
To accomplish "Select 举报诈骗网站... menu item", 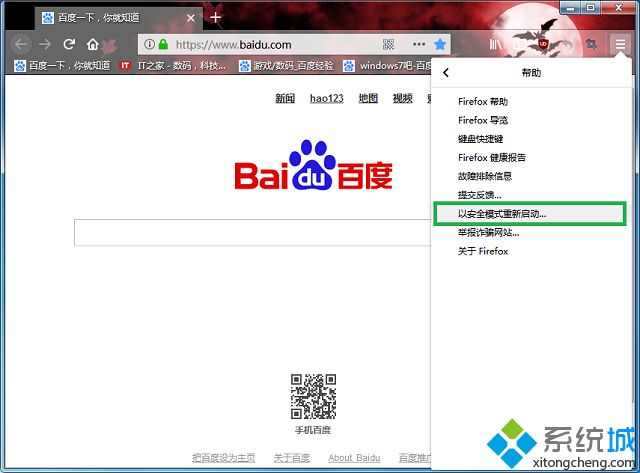I will 531,233.
